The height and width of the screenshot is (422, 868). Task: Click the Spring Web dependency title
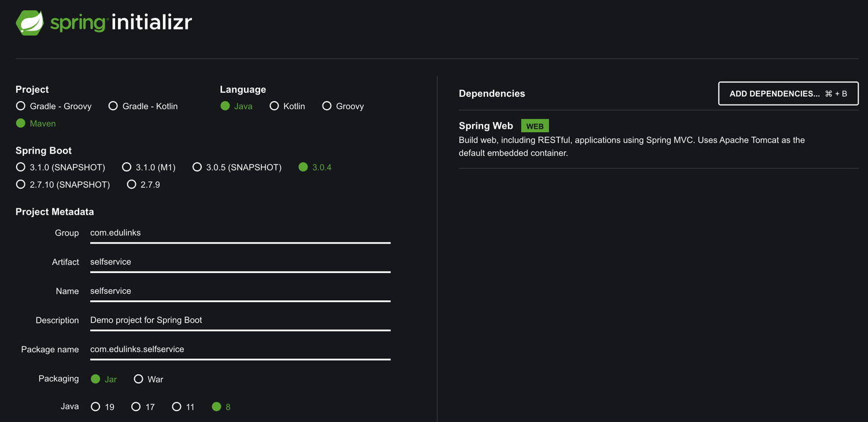[x=486, y=126]
